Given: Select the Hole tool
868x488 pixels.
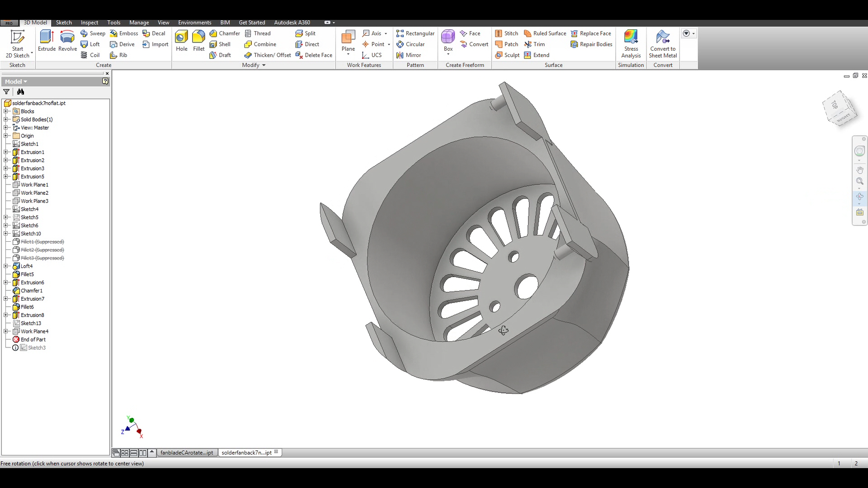Looking at the screenshot, I should pos(181,41).
